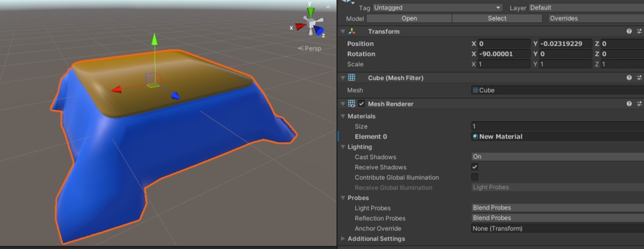Image resolution: width=644 pixels, height=249 pixels.
Task: Grab the blue Z move handle arrow
Action: click(175, 96)
